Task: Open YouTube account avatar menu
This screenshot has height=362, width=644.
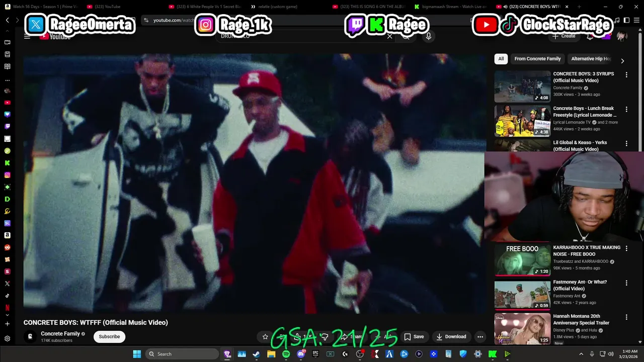Action: (x=622, y=36)
